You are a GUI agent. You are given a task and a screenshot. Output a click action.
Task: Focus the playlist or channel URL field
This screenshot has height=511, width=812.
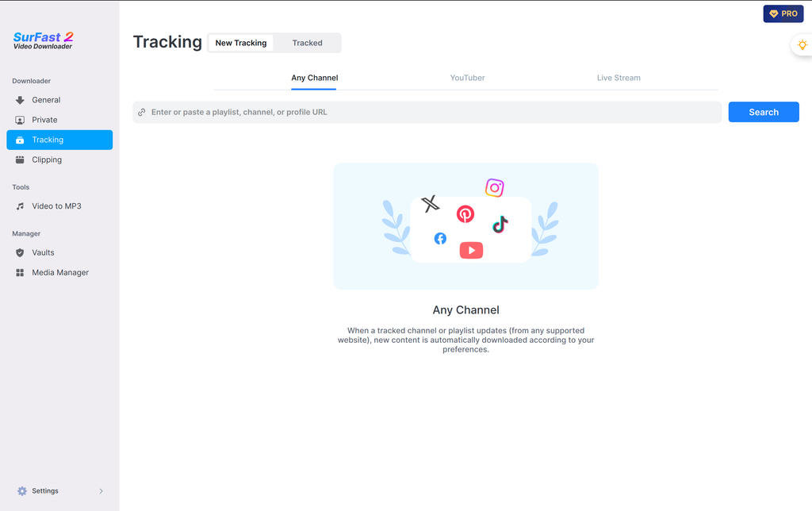pyautogui.click(x=427, y=112)
